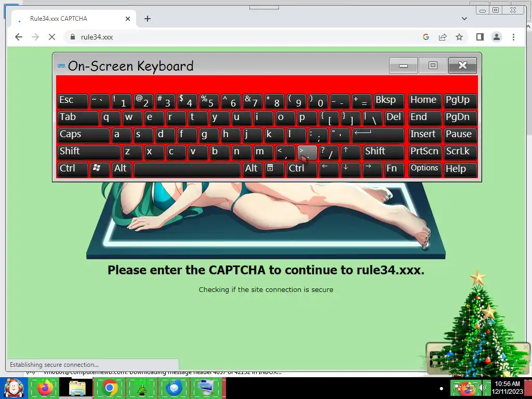Click the Home key
This screenshot has width=532, height=399.
click(x=424, y=101)
